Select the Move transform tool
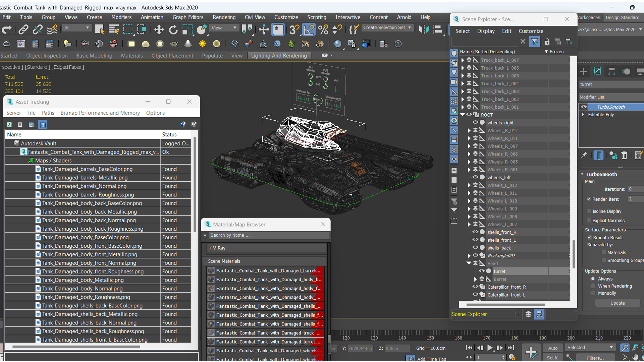644x362 pixels. [159, 30]
